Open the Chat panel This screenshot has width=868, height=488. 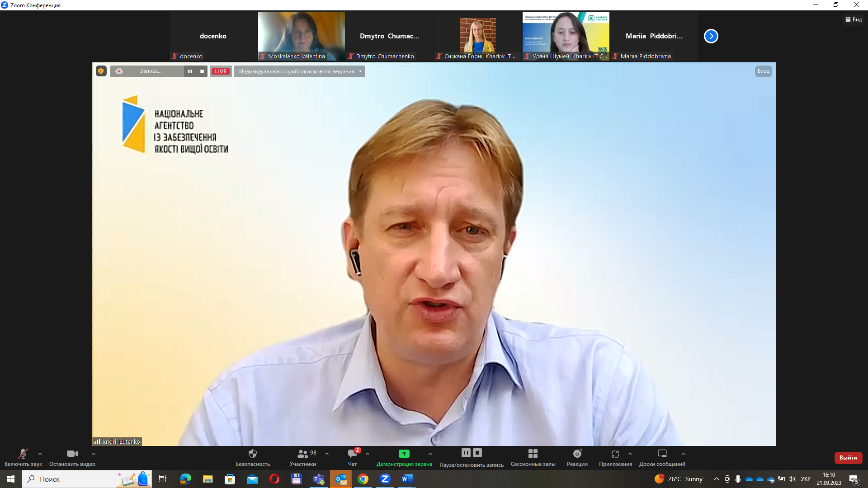[x=352, y=454]
